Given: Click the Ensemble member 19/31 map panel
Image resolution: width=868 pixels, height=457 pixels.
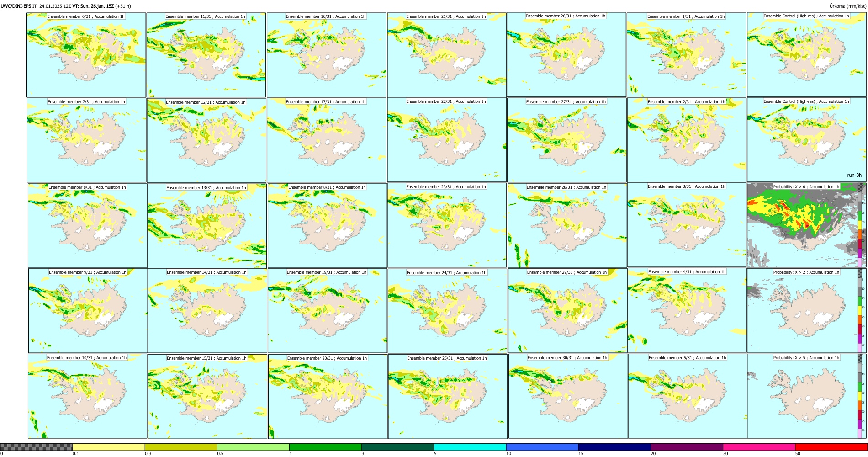Looking at the screenshot, I should click(x=327, y=310).
